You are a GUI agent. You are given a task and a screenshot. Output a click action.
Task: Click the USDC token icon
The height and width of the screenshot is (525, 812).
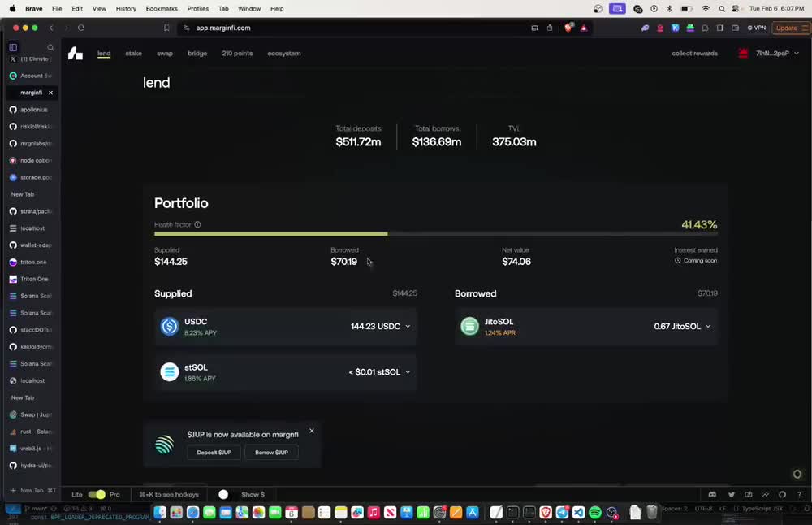(170, 327)
